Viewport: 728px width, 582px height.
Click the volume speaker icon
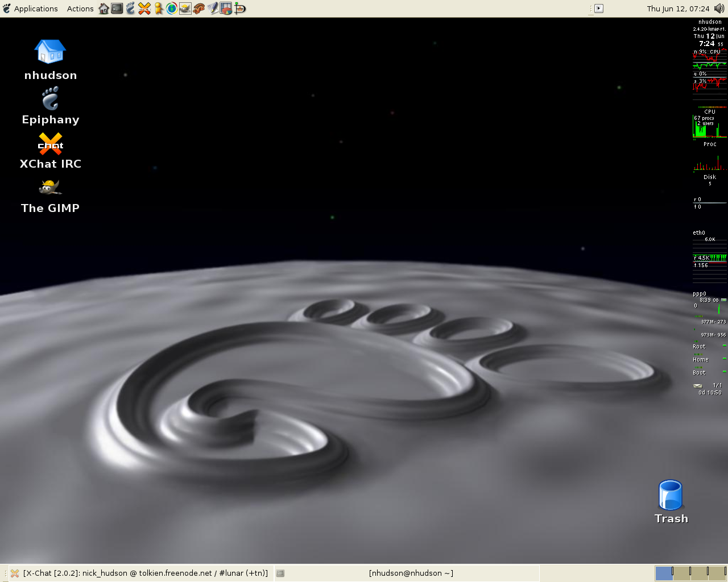719,9
